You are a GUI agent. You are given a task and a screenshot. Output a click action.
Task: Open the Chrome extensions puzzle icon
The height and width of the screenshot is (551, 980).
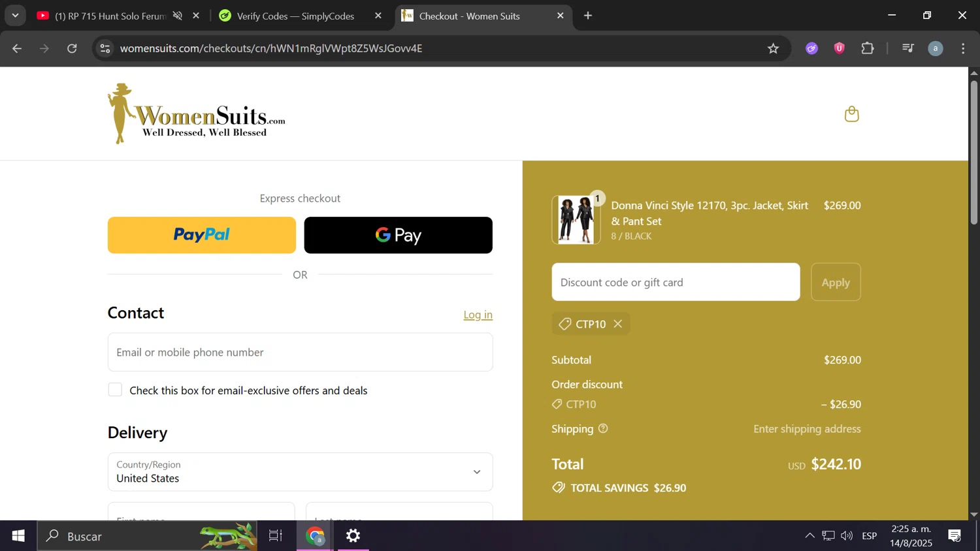[867, 48]
